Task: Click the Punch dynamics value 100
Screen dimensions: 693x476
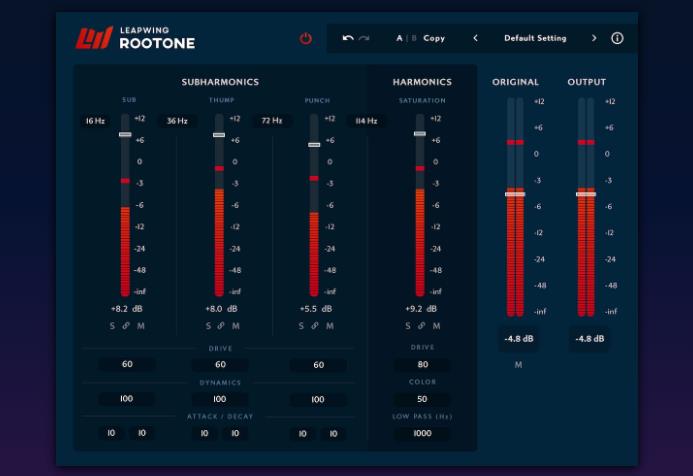Action: (318, 400)
